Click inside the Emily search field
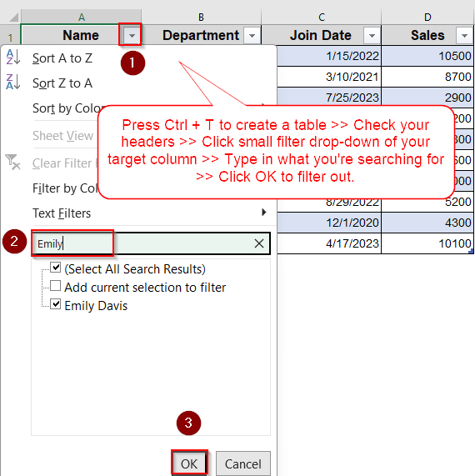Viewport: 475px width, 476px height. (x=151, y=243)
